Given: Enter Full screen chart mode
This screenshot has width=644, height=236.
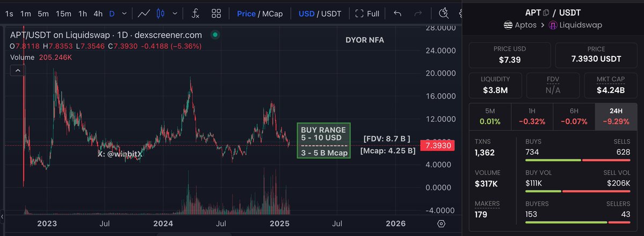Looking at the screenshot, I should coord(368,13).
